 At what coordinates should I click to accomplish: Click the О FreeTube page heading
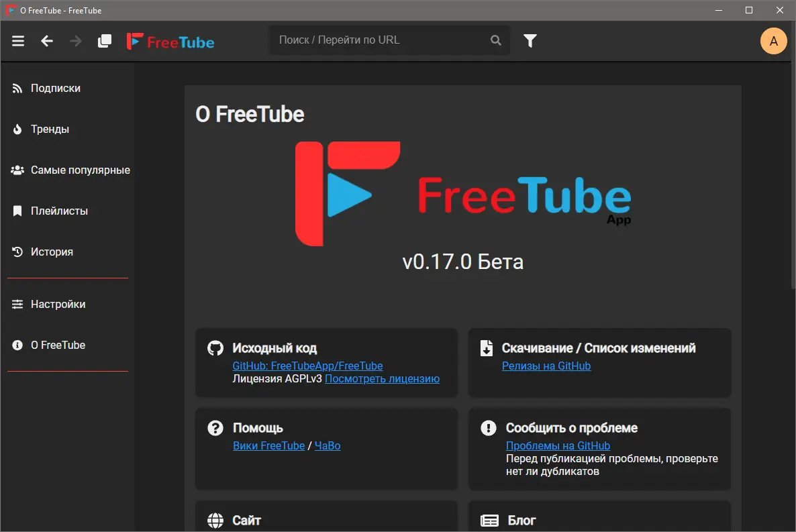tap(250, 114)
